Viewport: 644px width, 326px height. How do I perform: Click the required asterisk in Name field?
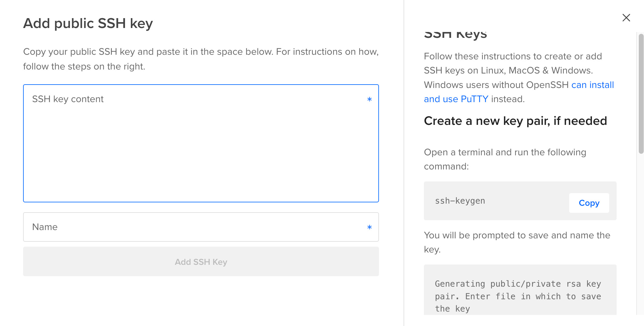pyautogui.click(x=369, y=227)
